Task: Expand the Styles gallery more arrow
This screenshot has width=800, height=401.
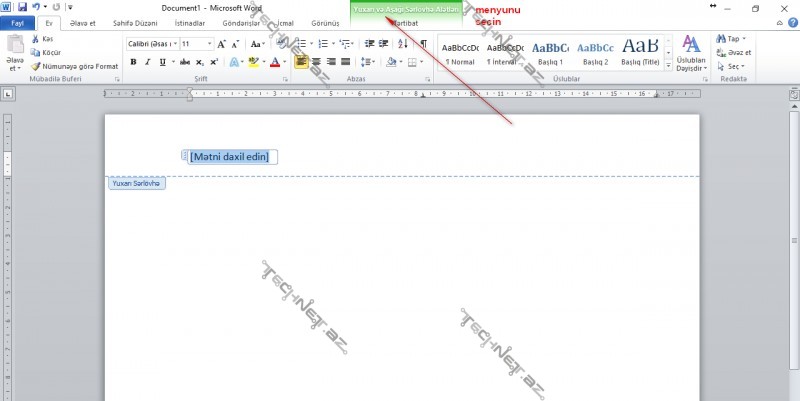Action: tap(666, 62)
